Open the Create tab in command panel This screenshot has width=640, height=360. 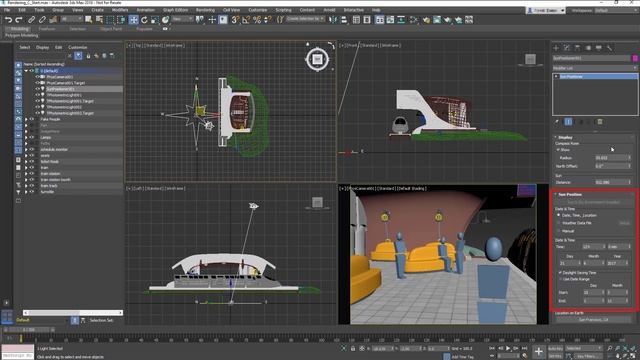(556, 48)
